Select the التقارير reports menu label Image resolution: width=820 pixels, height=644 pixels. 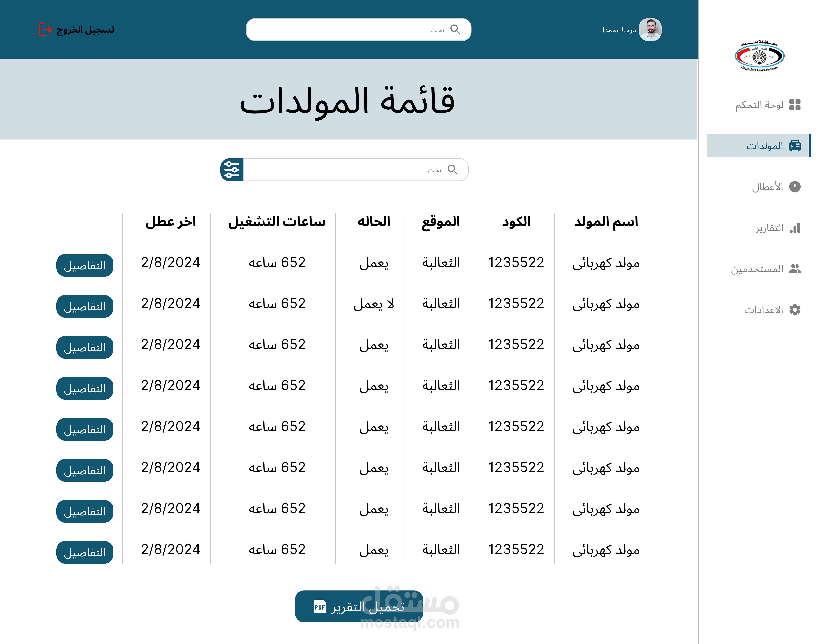coord(769,228)
